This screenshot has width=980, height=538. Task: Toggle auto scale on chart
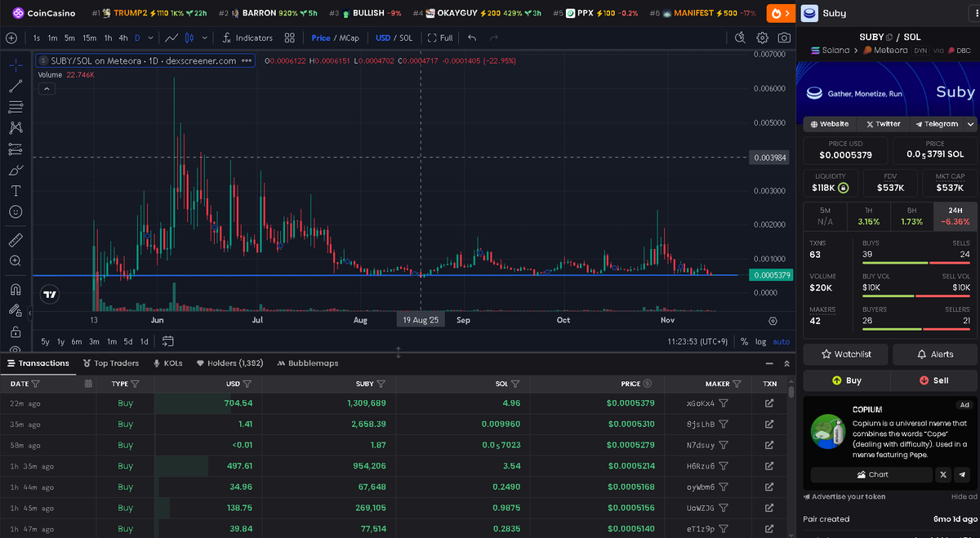click(x=782, y=342)
